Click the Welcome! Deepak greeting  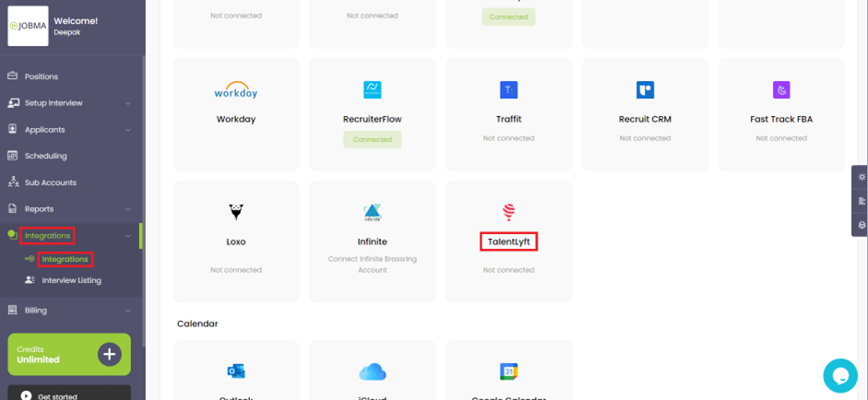pyautogui.click(x=76, y=26)
